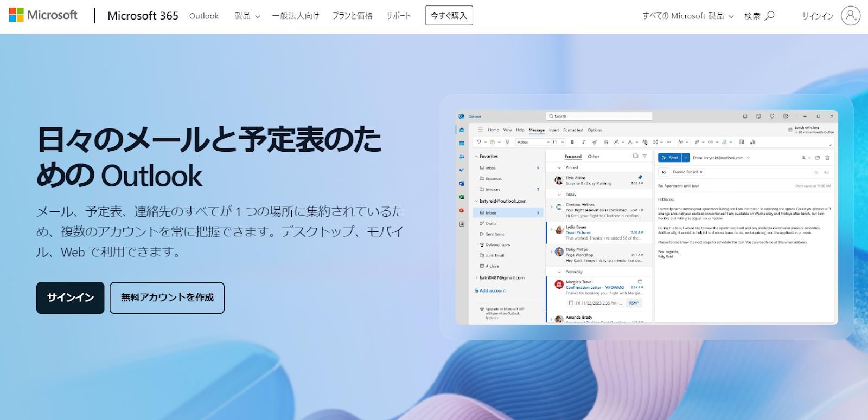
Task: Open the dropdown arrow beside the Send button
Action: point(686,158)
